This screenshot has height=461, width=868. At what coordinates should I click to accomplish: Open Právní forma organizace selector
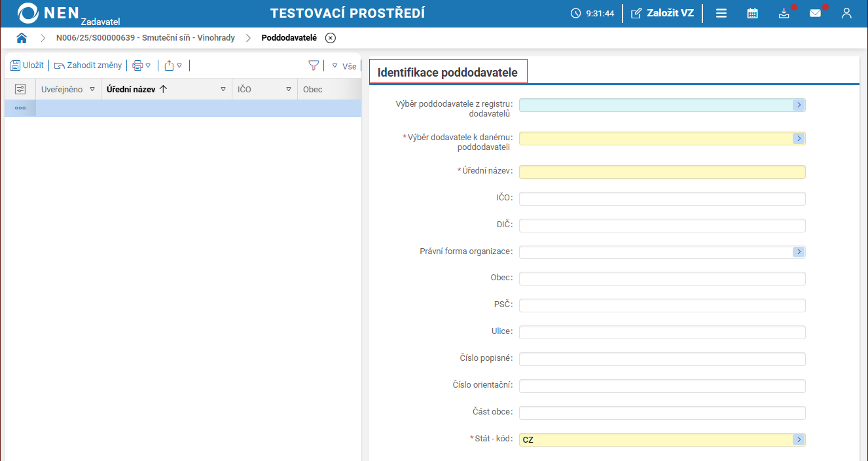pos(799,252)
